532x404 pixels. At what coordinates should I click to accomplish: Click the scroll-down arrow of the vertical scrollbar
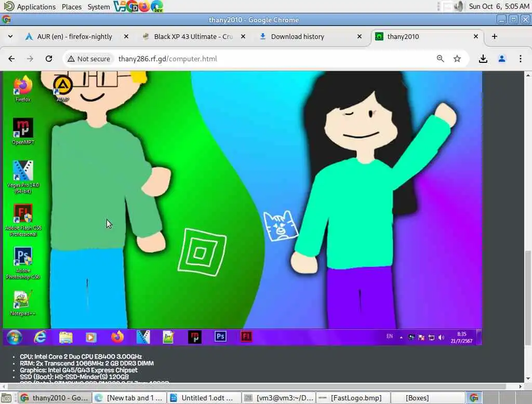(x=528, y=379)
